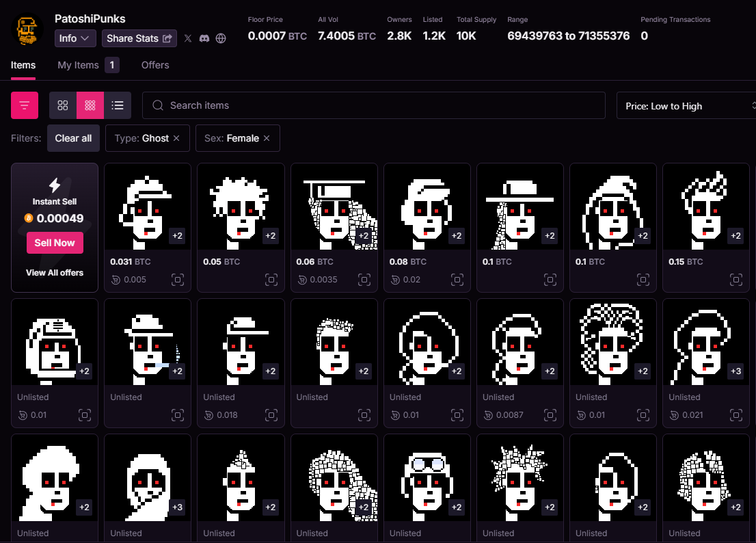Click the expand icon on the 0.05 BTC punk

[x=271, y=280]
